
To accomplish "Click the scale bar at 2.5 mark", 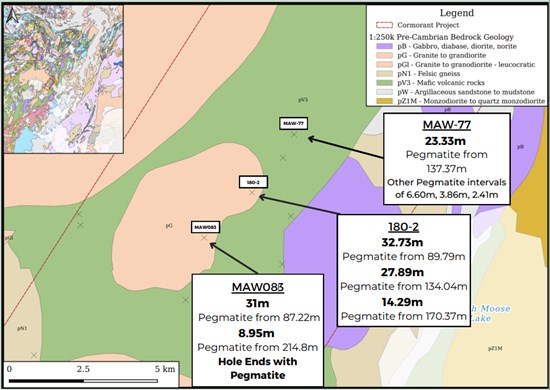I will [83, 369].
